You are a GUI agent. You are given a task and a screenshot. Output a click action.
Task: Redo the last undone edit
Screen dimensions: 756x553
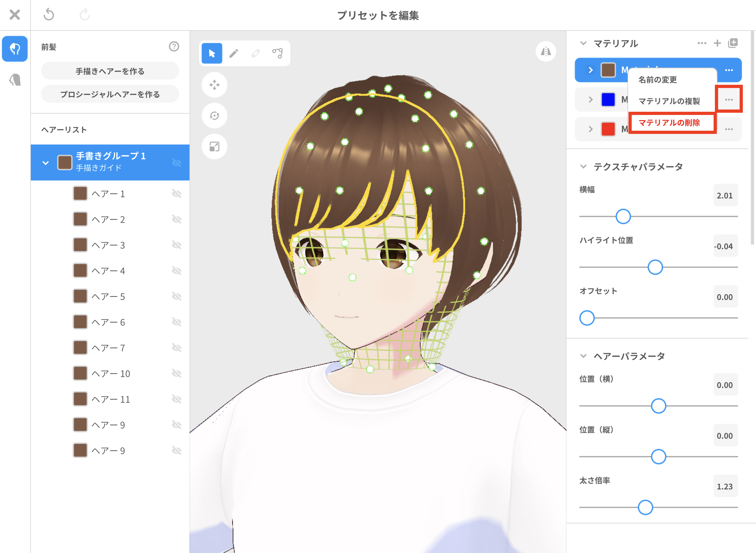pos(85,15)
